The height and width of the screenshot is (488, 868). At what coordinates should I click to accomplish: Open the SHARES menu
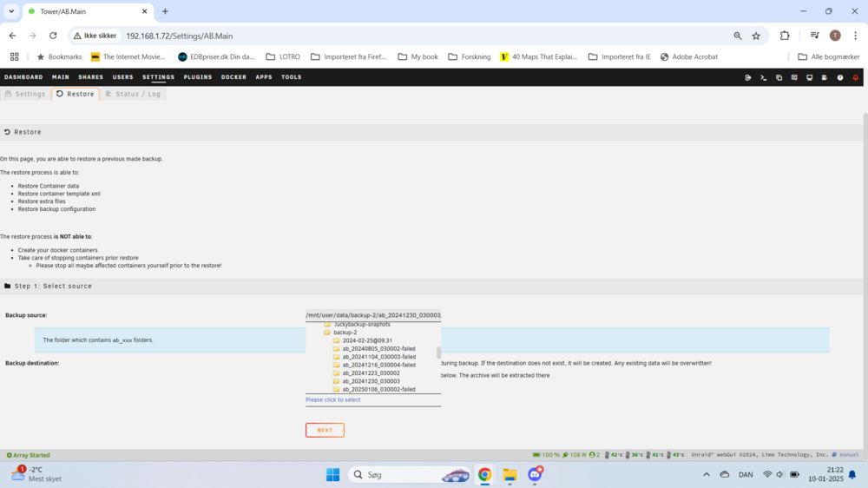(x=91, y=77)
